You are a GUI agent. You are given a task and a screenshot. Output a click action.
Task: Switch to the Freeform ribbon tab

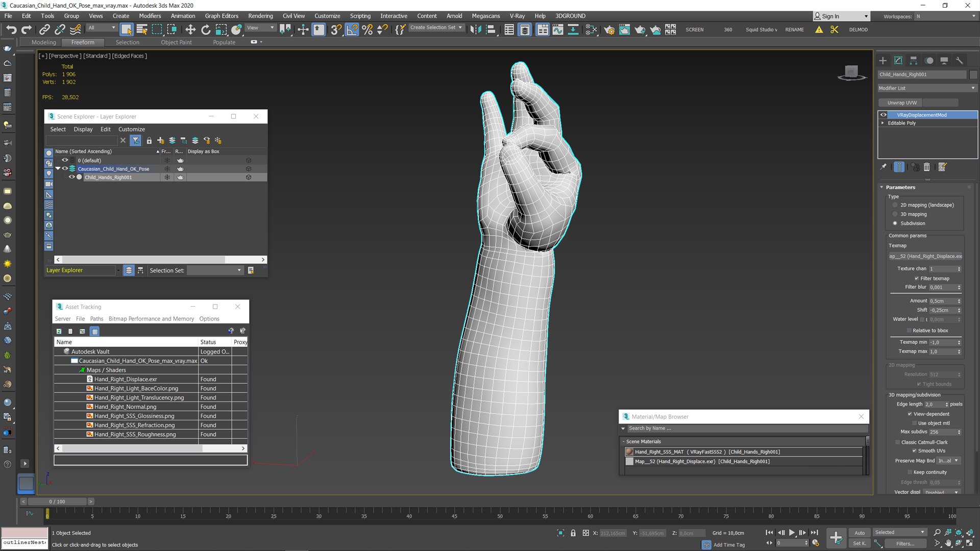pyautogui.click(x=83, y=42)
